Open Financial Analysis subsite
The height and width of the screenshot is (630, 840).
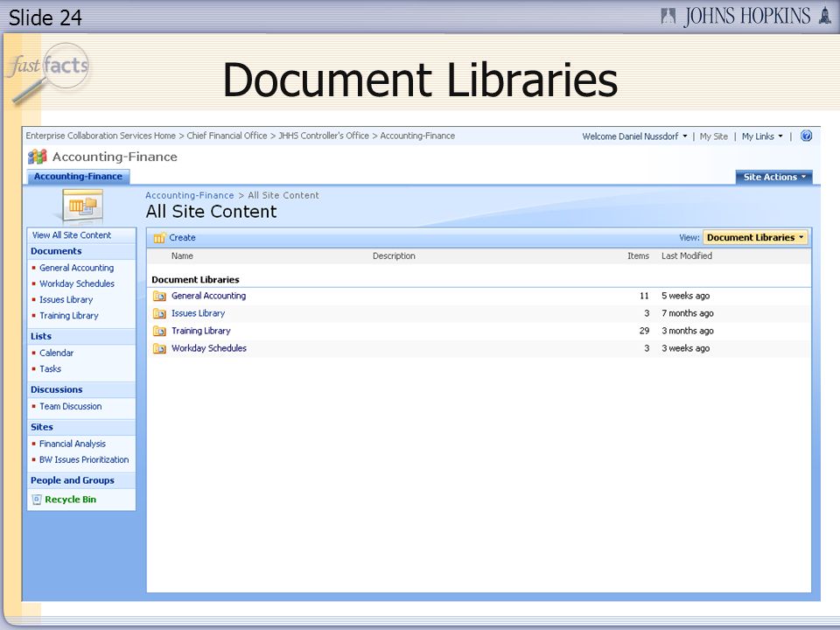tap(73, 444)
